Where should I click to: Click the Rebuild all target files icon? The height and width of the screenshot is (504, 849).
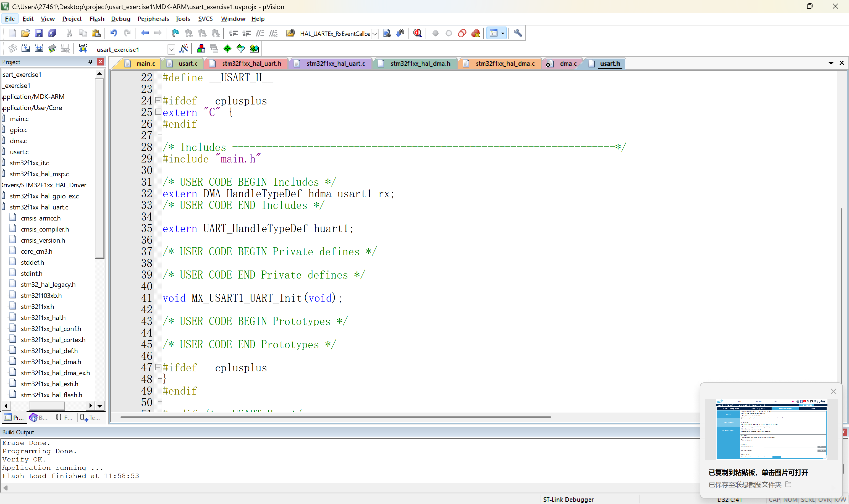pyautogui.click(x=39, y=49)
